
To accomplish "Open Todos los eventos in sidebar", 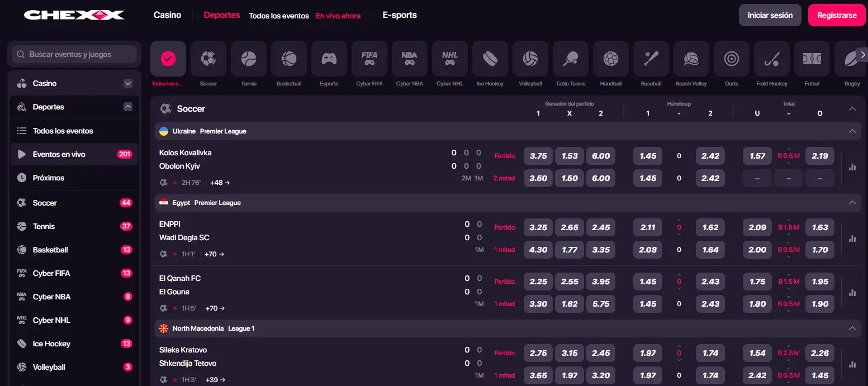I will pos(74,131).
